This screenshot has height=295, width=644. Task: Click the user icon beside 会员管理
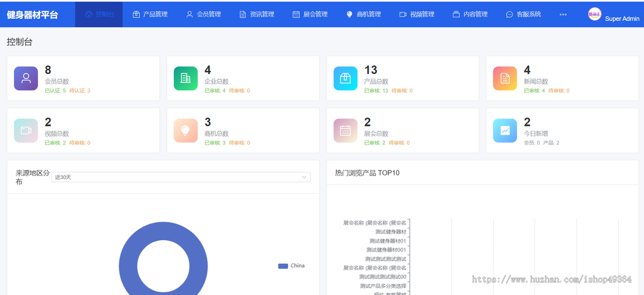coord(189,14)
